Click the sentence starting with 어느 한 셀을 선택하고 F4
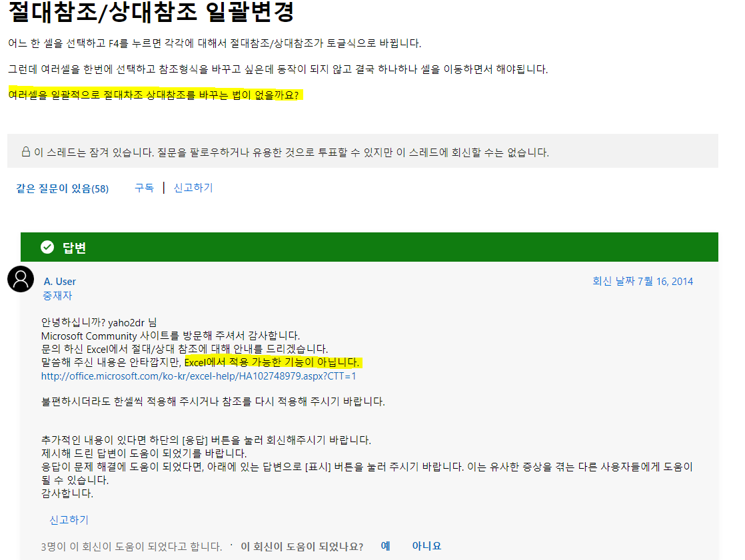Screen dimensions: 745x560 click(215, 43)
